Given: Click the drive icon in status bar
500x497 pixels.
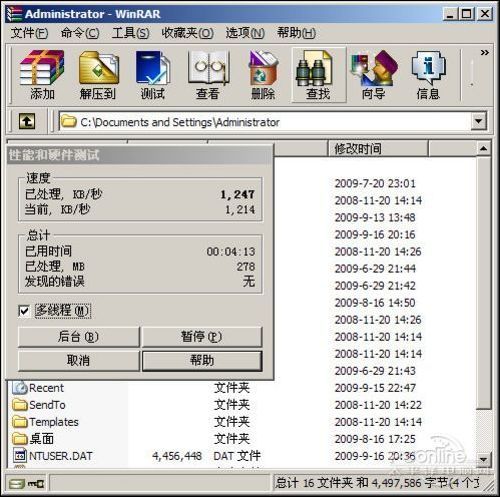Looking at the screenshot, I should [x=17, y=483].
